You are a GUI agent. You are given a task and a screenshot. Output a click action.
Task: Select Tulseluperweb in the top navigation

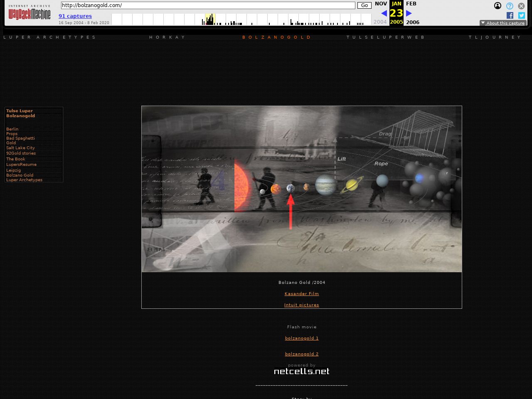click(x=386, y=37)
